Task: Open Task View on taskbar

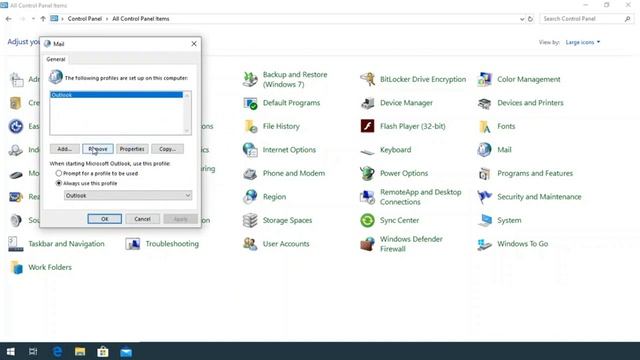Action: click(x=33, y=351)
